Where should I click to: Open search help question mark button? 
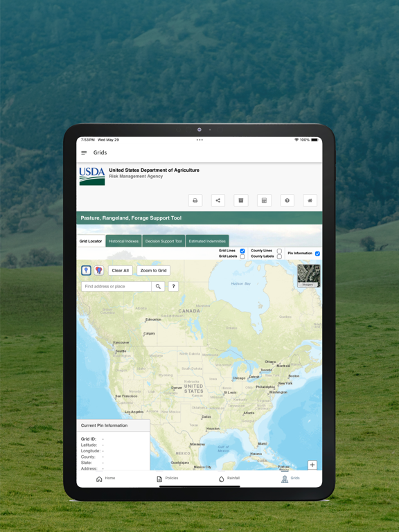click(x=173, y=286)
